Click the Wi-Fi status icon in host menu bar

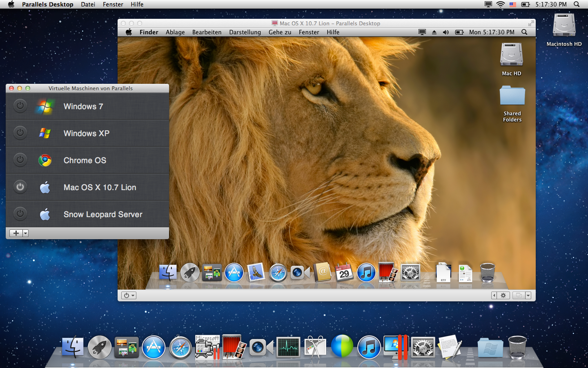[x=501, y=4]
